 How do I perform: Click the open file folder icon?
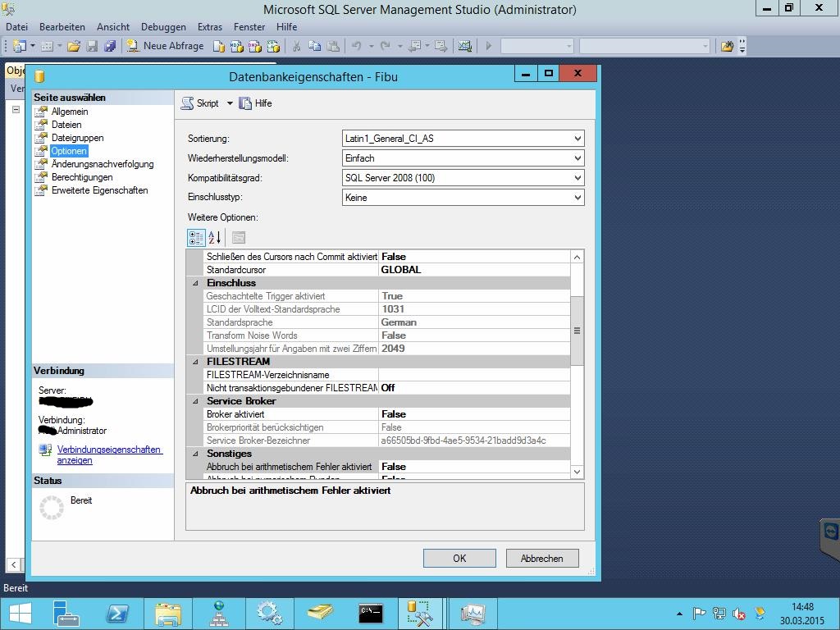click(x=74, y=46)
